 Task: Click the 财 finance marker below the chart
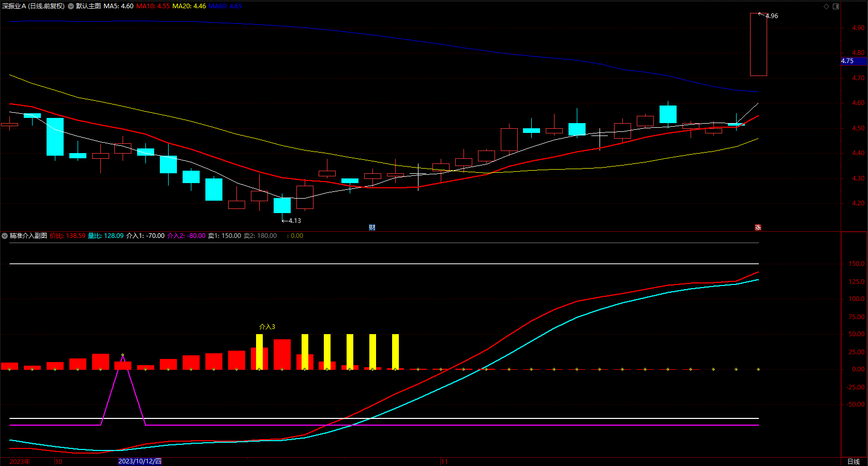372,228
